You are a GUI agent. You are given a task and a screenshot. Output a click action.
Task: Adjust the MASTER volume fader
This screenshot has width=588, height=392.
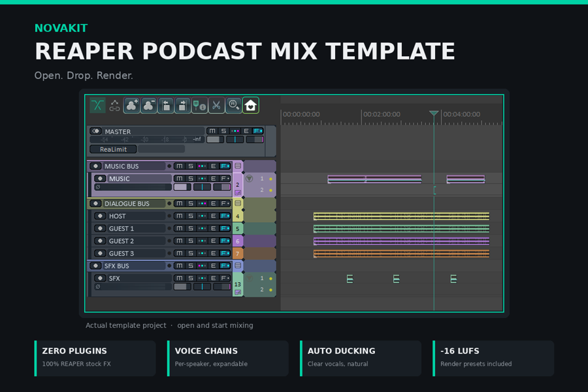pyautogui.click(x=215, y=140)
